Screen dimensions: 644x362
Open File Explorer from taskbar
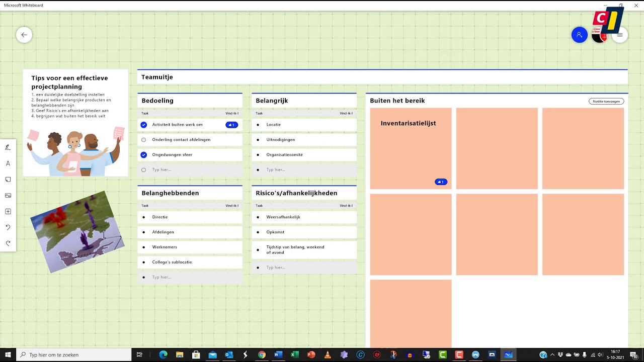click(180, 354)
